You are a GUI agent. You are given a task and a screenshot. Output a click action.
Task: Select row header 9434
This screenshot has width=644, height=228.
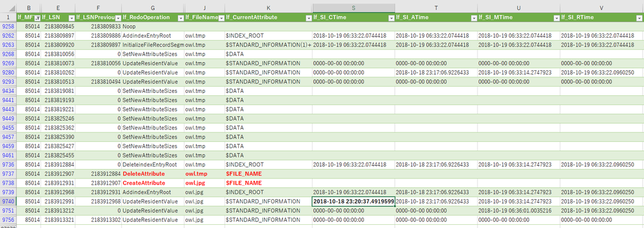tap(8, 90)
